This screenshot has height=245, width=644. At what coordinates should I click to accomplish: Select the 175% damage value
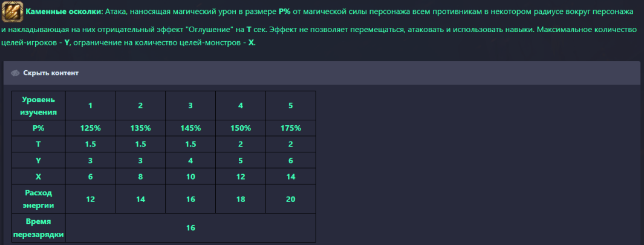[291, 128]
